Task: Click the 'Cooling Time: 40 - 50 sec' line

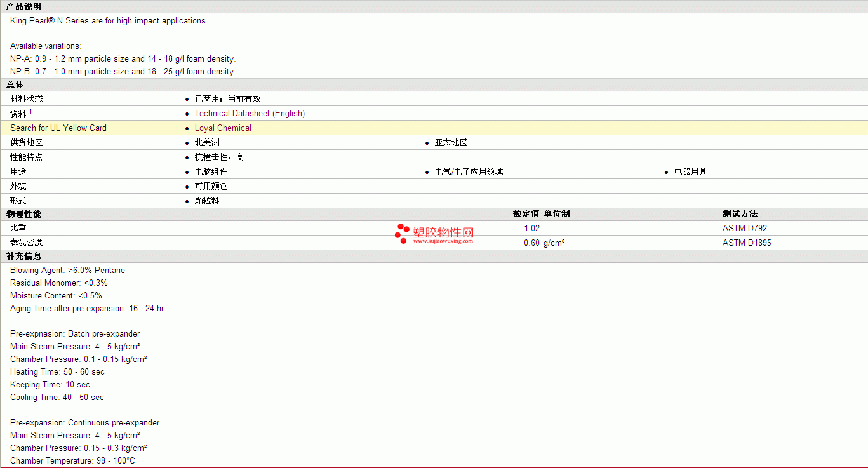Action: [x=57, y=397]
